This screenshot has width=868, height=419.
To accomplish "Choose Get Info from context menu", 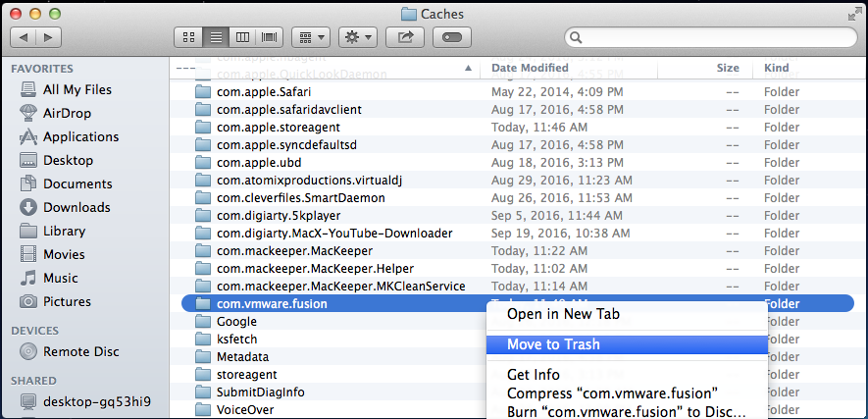I will click(534, 375).
